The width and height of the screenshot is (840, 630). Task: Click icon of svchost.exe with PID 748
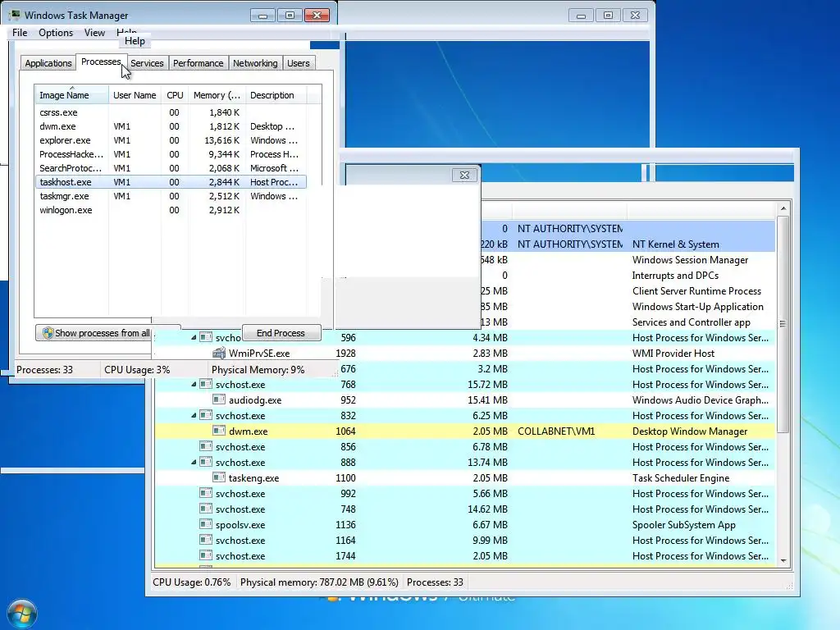coord(206,509)
